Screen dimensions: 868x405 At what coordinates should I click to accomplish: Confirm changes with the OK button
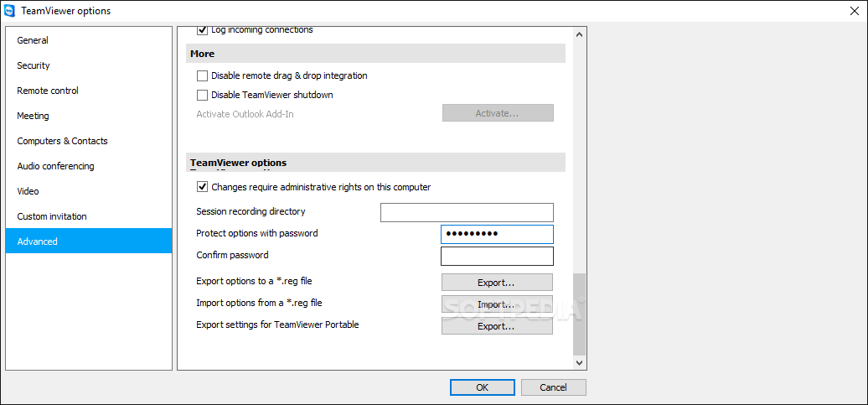[482, 387]
